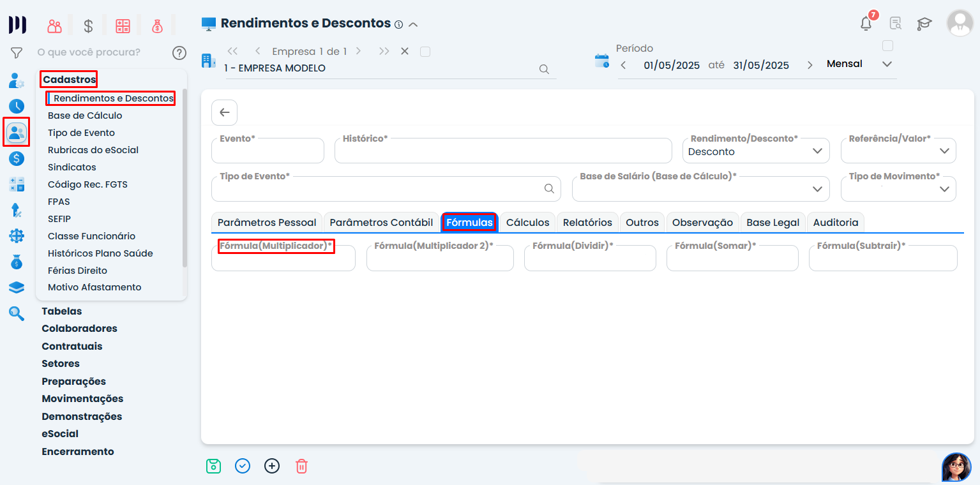Click the blue checkmark confirm icon
This screenshot has height=485, width=980.
(x=243, y=466)
